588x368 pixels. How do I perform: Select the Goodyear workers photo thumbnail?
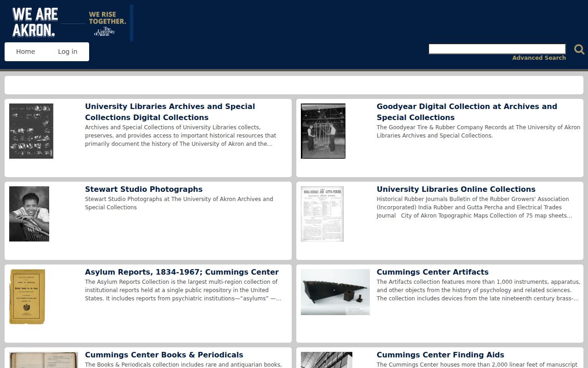[x=323, y=131]
